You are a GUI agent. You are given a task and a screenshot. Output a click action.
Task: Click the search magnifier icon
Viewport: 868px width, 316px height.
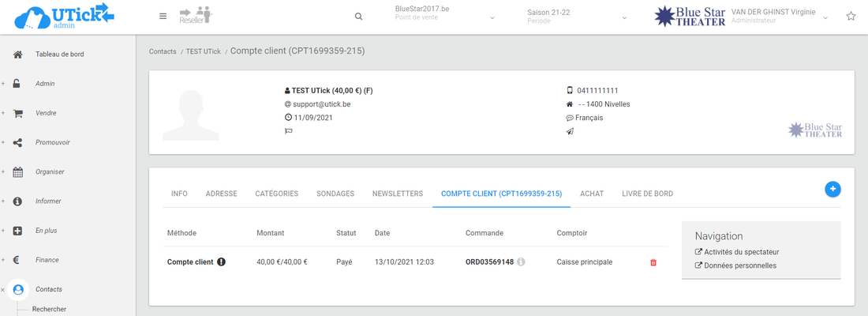point(359,17)
